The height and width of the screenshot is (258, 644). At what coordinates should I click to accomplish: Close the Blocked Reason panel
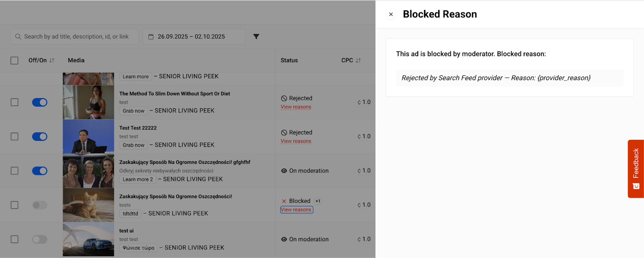[391, 14]
